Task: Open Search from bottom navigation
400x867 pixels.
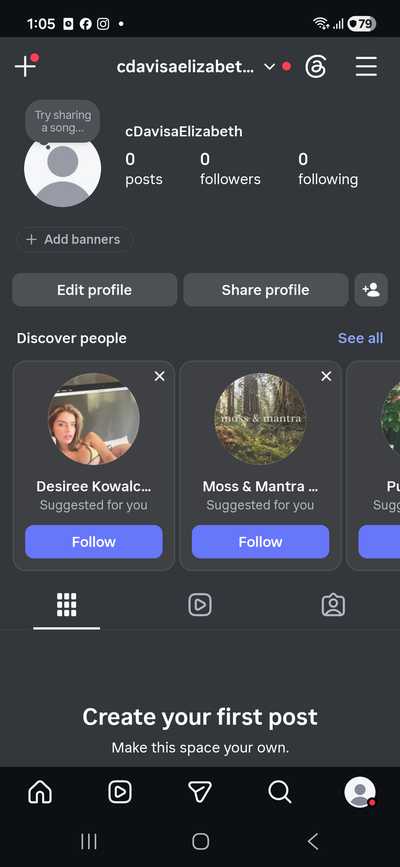Action: tap(280, 792)
